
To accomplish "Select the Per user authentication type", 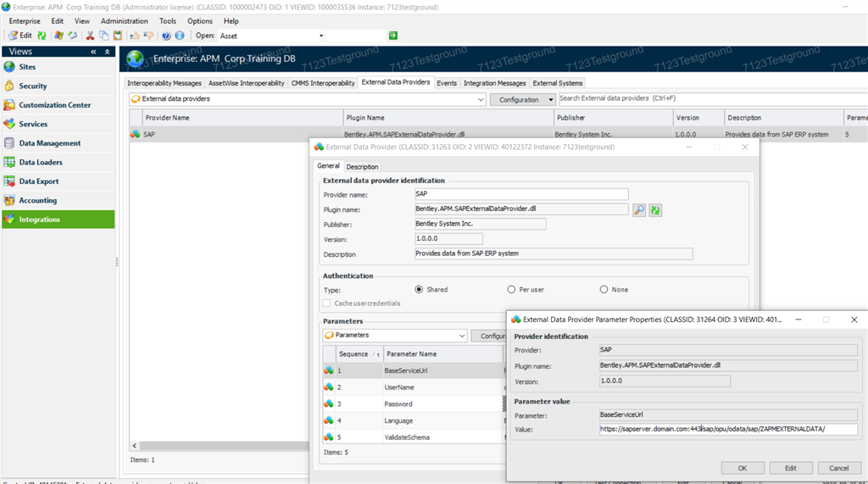I will (511, 290).
